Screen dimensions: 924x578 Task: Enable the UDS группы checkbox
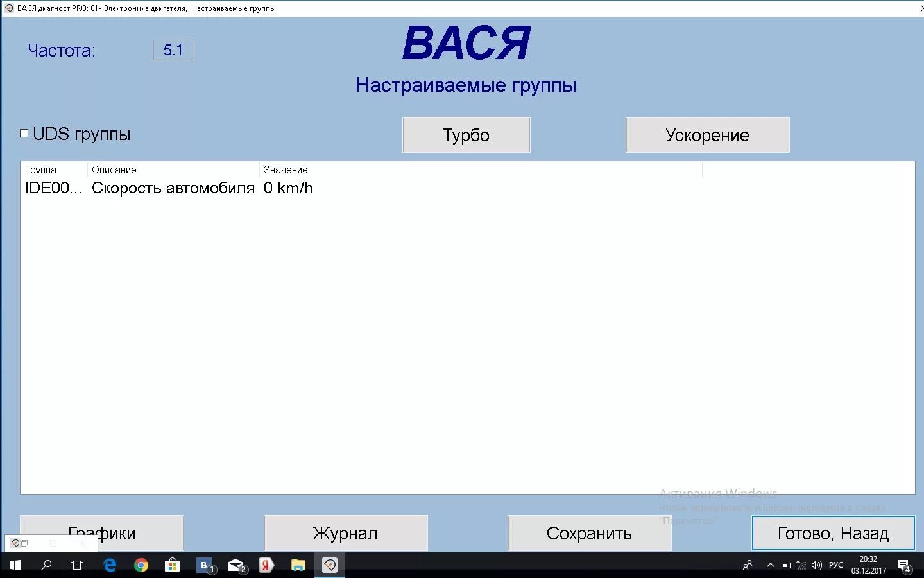pyautogui.click(x=24, y=133)
